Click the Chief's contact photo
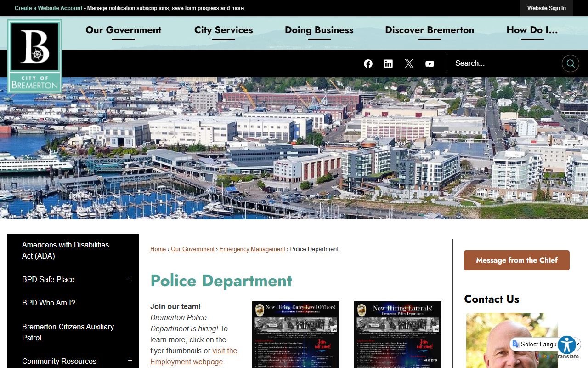The height and width of the screenshot is (368, 588). pos(512,340)
